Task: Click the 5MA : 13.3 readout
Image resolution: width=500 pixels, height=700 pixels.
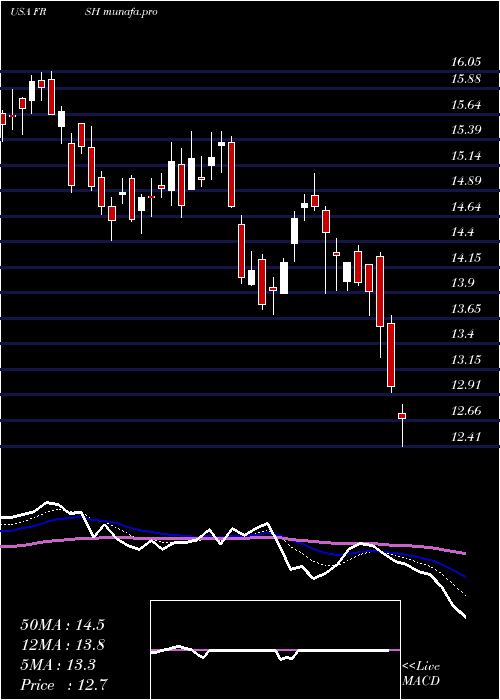Action: tap(58, 665)
